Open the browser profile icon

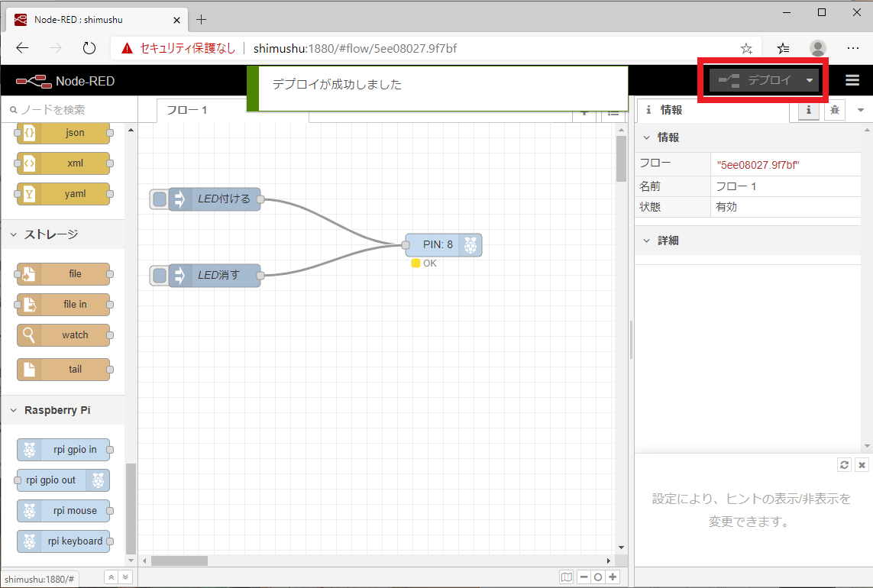[x=817, y=48]
